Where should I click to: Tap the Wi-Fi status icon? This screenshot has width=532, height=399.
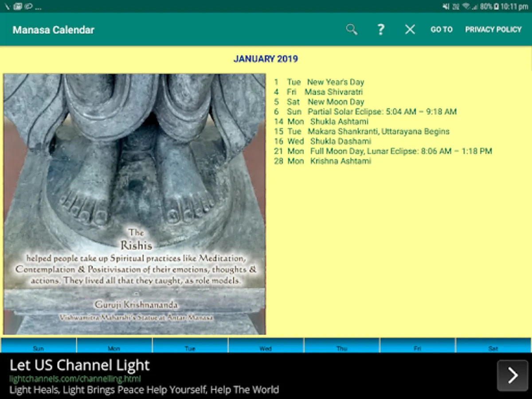pos(466,7)
